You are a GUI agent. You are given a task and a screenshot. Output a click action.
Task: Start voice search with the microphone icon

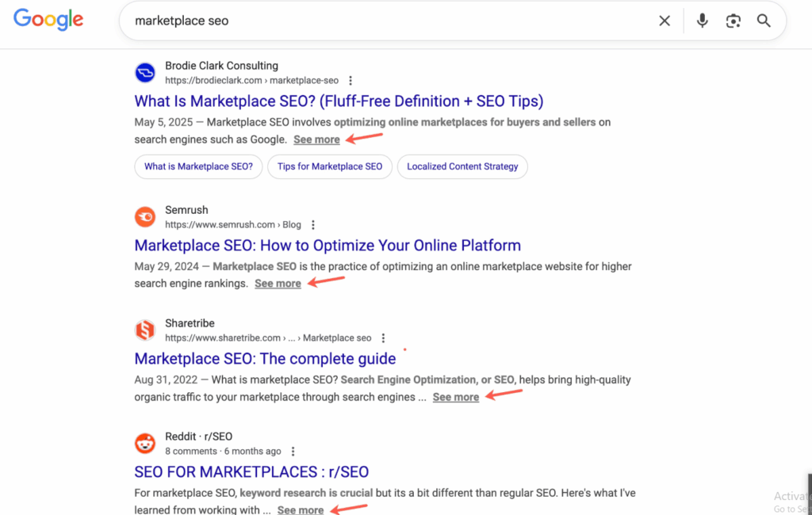point(703,21)
